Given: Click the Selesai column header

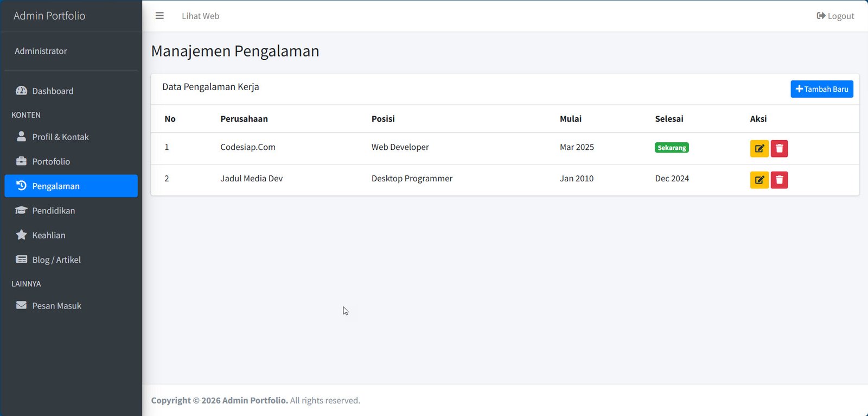Looking at the screenshot, I should (669, 119).
